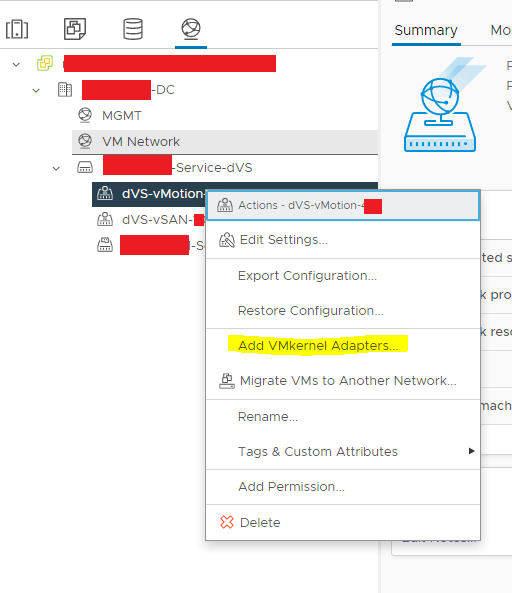Click the distributed switch icon beside Service-dVS
The height and width of the screenshot is (593, 512).
(x=85, y=167)
